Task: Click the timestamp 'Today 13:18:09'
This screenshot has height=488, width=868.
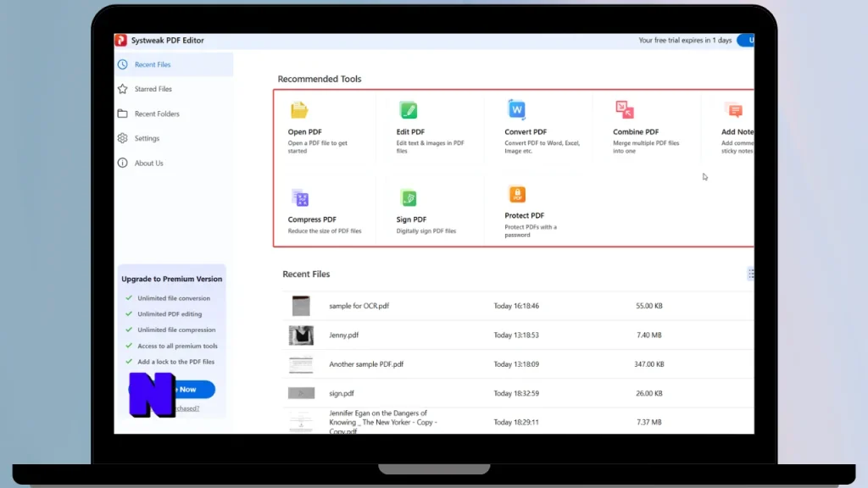Action: pyautogui.click(x=516, y=364)
